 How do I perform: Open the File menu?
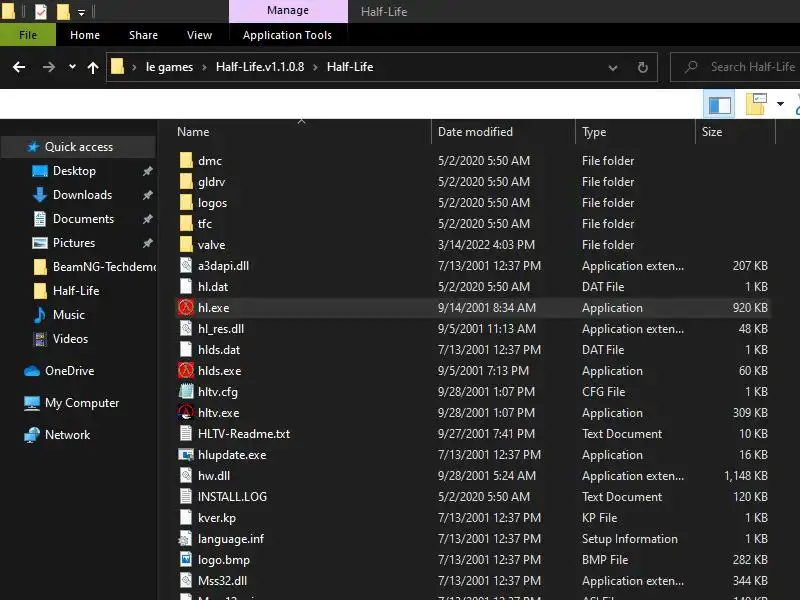tap(28, 35)
